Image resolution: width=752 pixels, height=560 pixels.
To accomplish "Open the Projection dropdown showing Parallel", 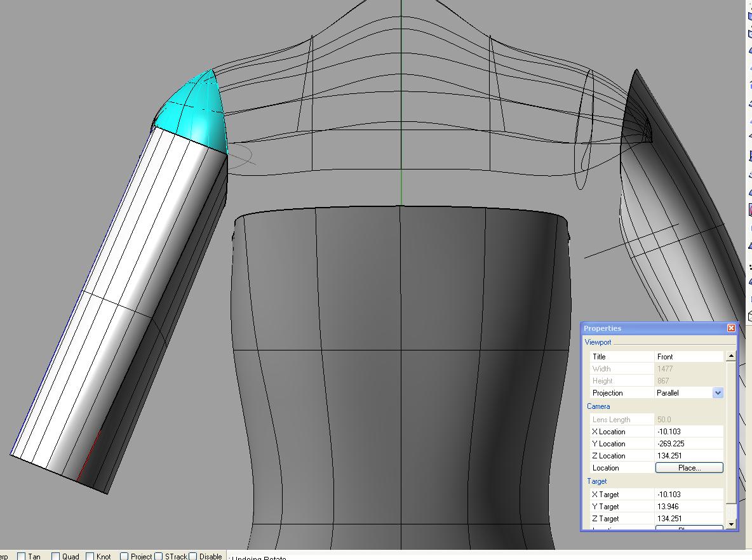I will pos(718,393).
